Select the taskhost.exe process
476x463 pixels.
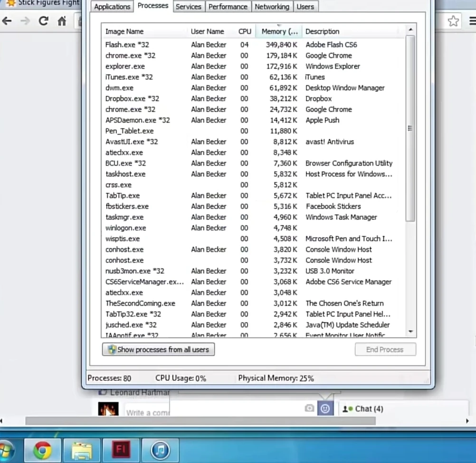coord(254,174)
